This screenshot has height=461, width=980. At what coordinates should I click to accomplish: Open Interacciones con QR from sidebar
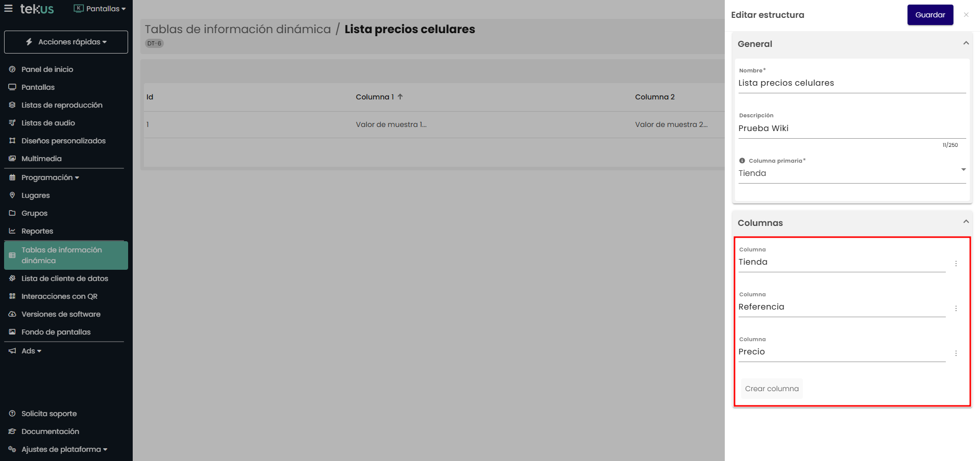tap(59, 296)
